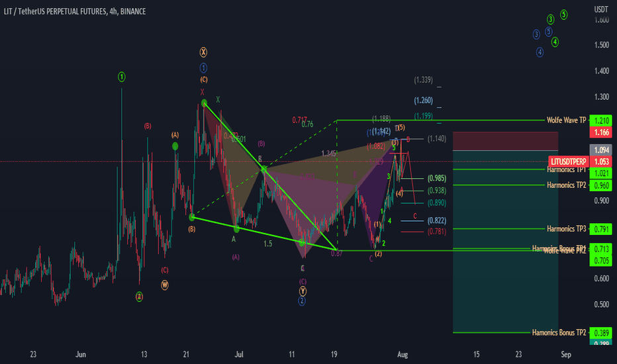Select the red stop-loss zone rectangle

tap(505, 141)
